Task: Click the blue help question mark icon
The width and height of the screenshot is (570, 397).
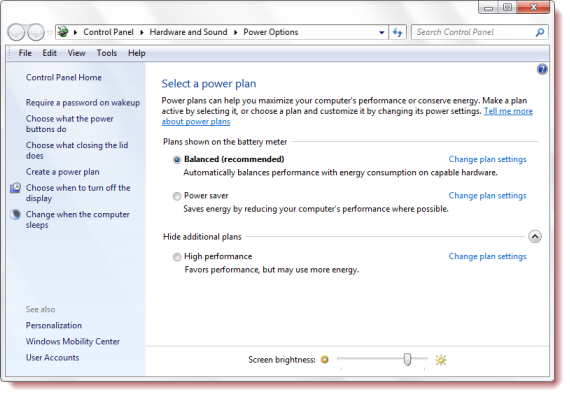Action: tap(542, 69)
